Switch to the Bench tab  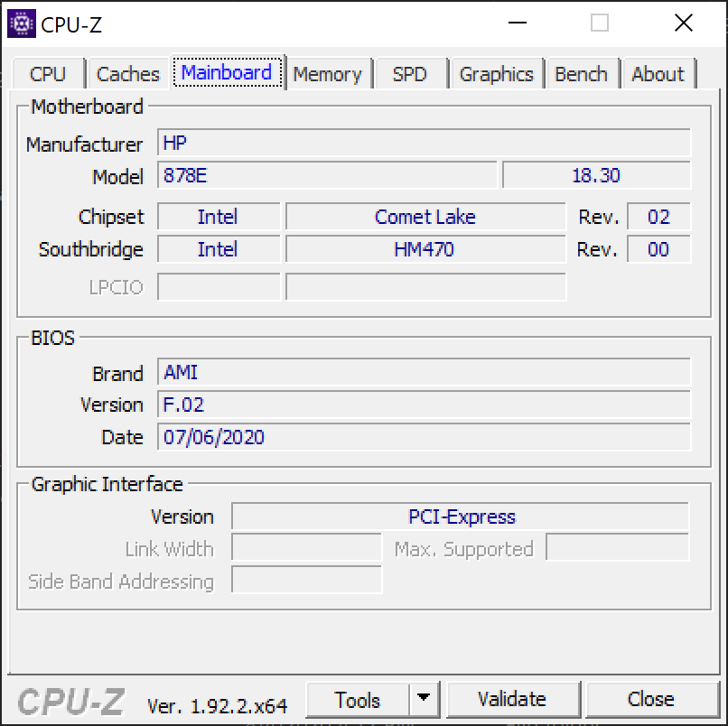pos(581,74)
